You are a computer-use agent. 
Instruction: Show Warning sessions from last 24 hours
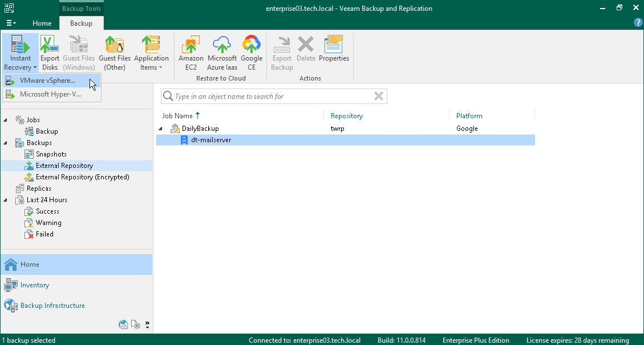coord(48,223)
